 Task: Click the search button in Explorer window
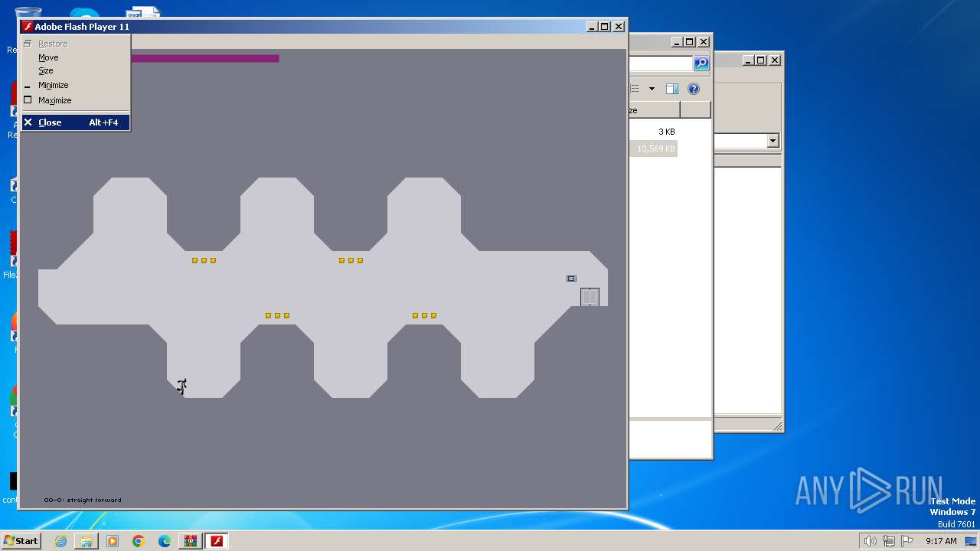(701, 64)
